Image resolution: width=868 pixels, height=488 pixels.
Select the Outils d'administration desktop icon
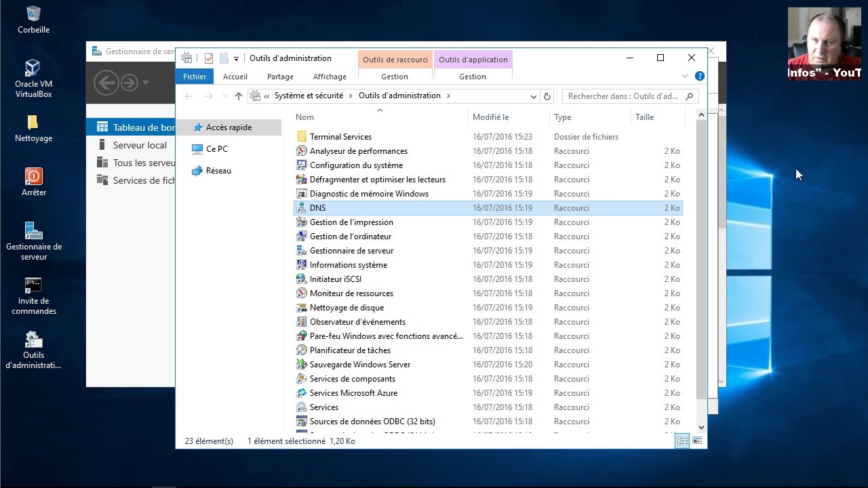(33, 349)
